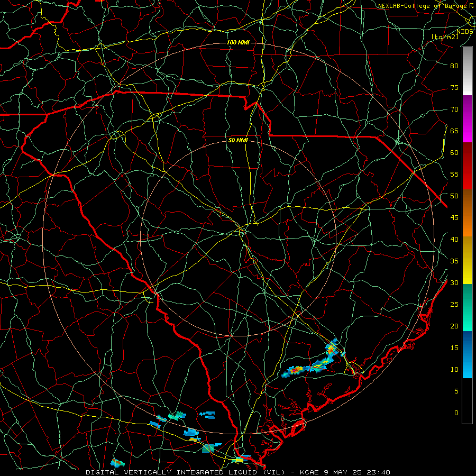Click the 20 value on the color scale
Screen dimensions: 476x476
454,326
